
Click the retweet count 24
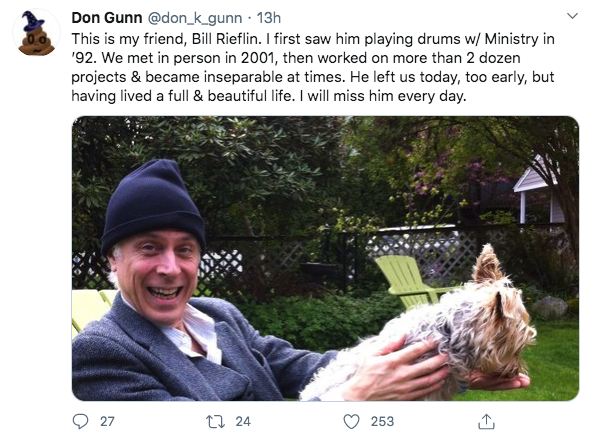coord(243,422)
